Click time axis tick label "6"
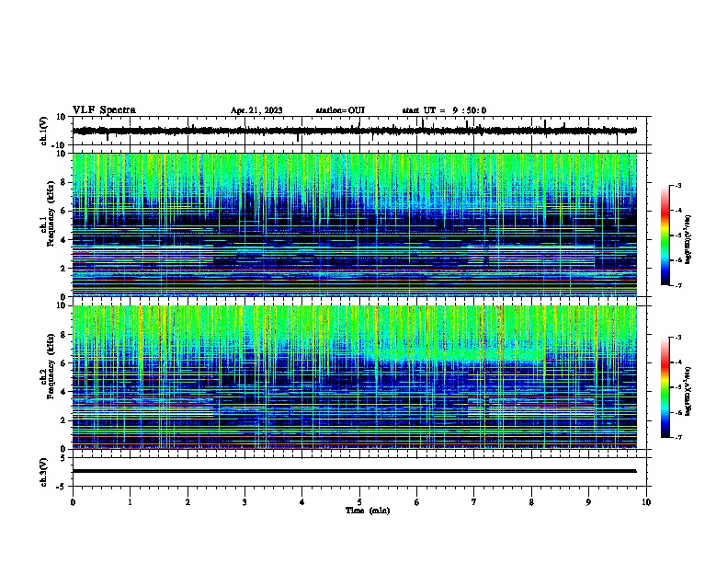Image resolution: width=728 pixels, height=563 pixels. tap(416, 502)
